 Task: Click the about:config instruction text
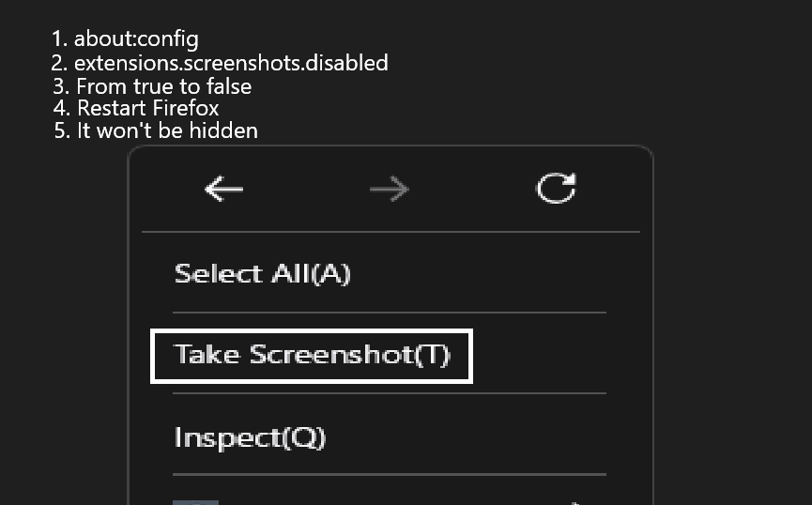pos(136,39)
